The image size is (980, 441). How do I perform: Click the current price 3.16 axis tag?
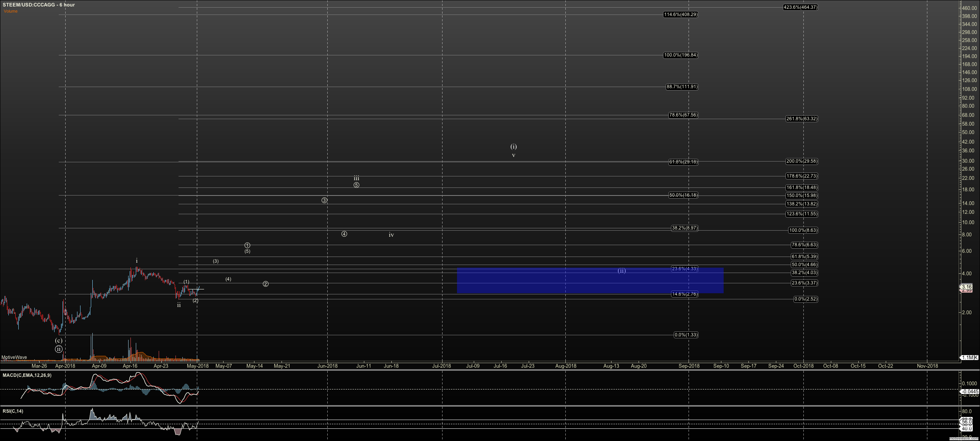pyautogui.click(x=966, y=287)
